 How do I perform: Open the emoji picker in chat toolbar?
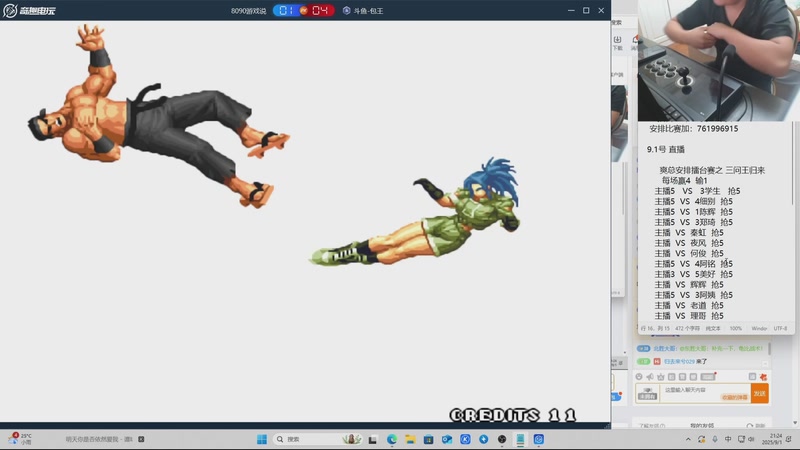pos(639,377)
